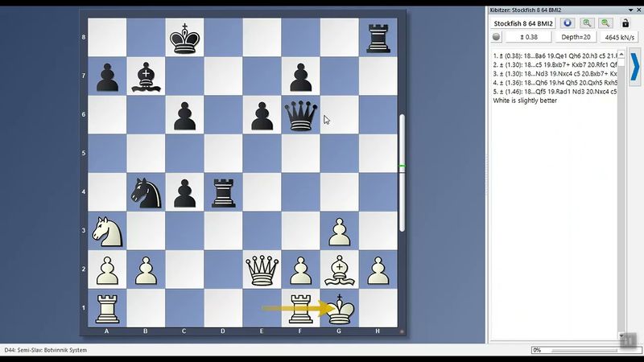644x362 pixels.
Task: Toggle the engine lock padlock icon
Action: [625, 23]
